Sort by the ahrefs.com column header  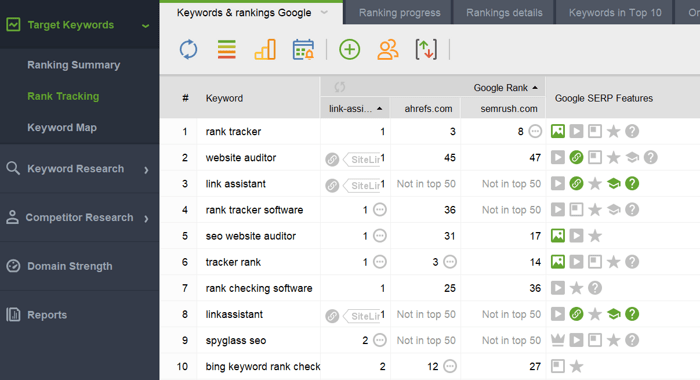coord(428,109)
